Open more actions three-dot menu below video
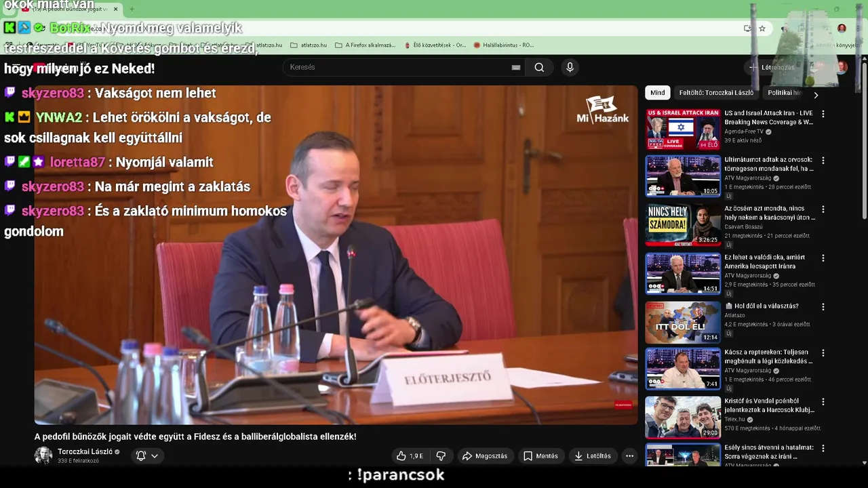This screenshot has width=868, height=488. tap(629, 456)
